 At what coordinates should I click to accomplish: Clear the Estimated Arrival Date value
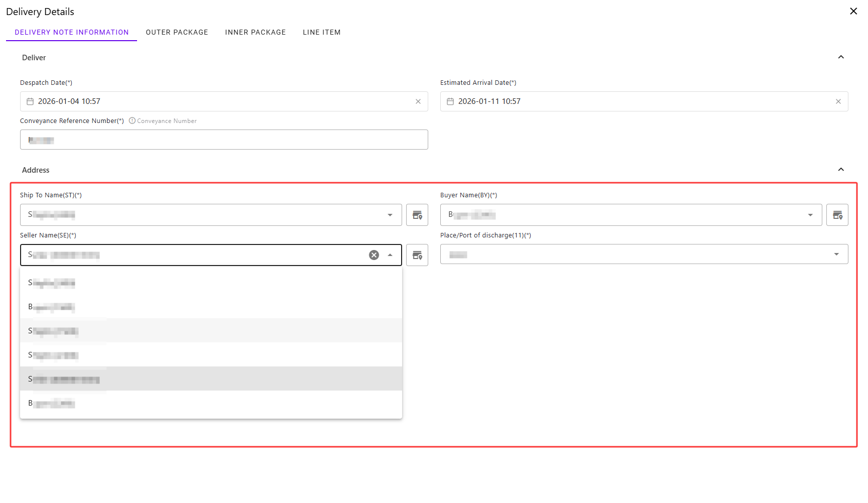coord(838,101)
